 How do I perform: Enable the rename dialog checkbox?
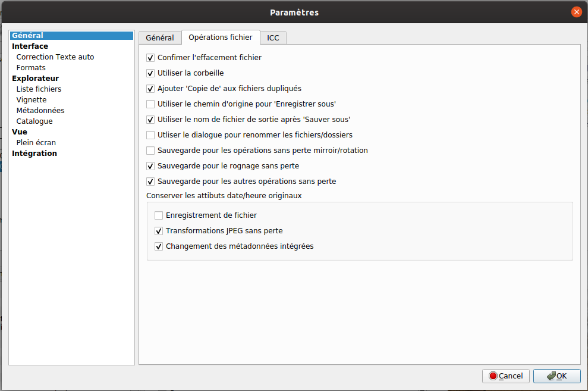(150, 135)
